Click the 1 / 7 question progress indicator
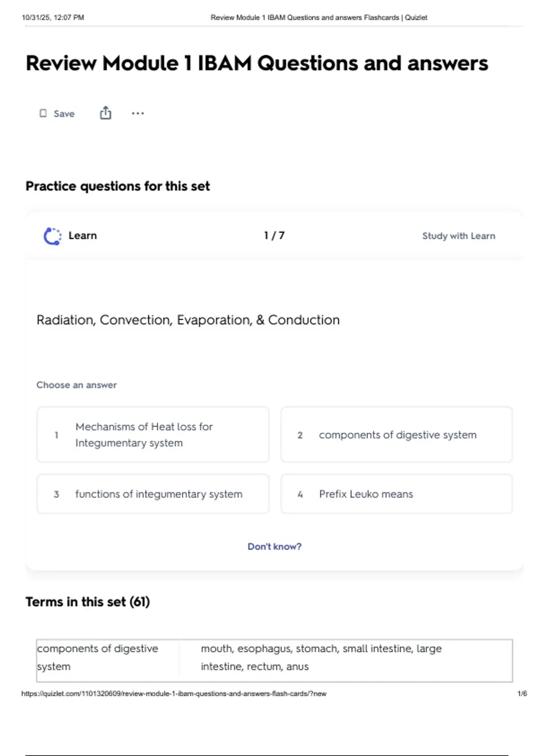 274,235
